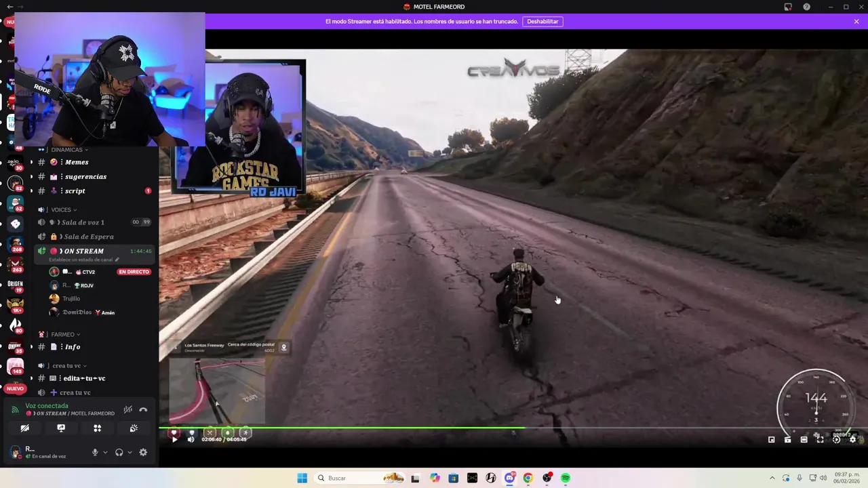Open server icon with 145 badge
The width and height of the screenshot is (868, 488).
[x=15, y=366]
